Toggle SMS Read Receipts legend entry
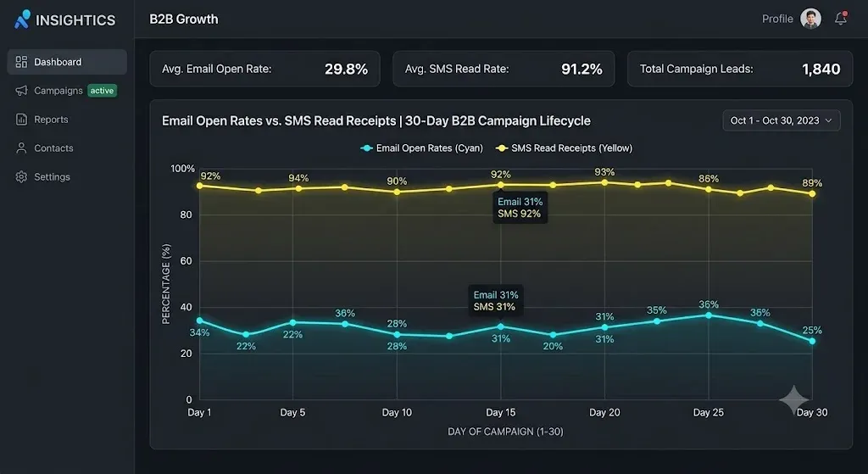Screen dimensions: 868x474 [x=564, y=148]
